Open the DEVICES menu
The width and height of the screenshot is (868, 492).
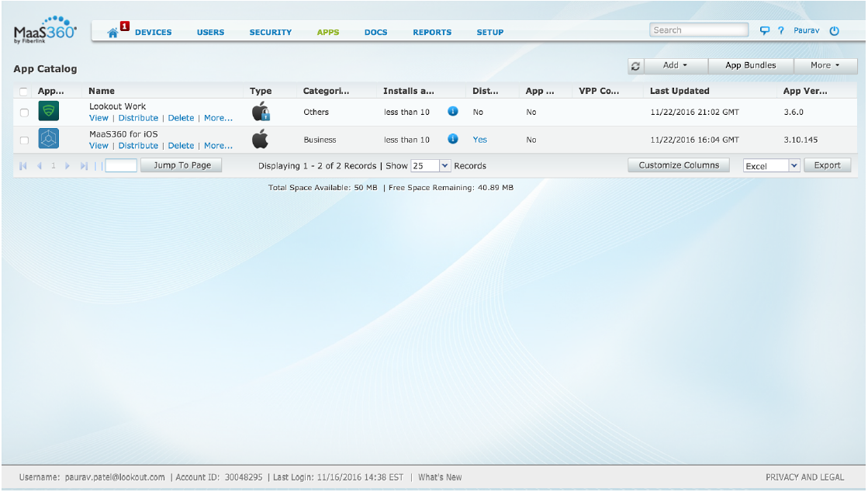tap(154, 33)
